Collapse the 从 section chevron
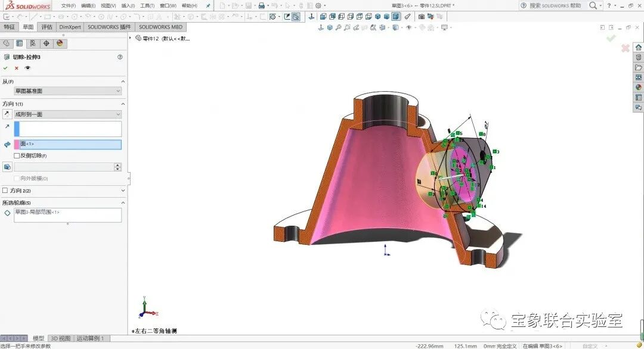644x349 pixels. [123, 82]
